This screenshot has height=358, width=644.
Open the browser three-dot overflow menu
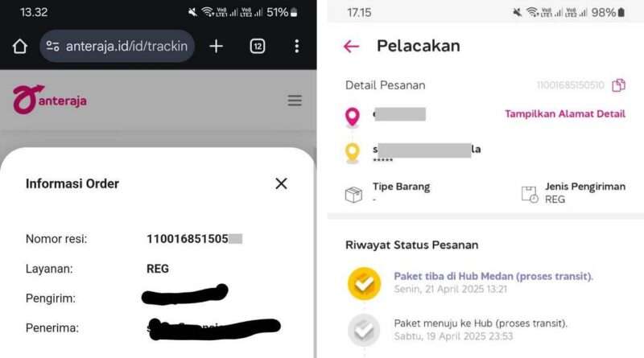pyautogui.click(x=296, y=47)
